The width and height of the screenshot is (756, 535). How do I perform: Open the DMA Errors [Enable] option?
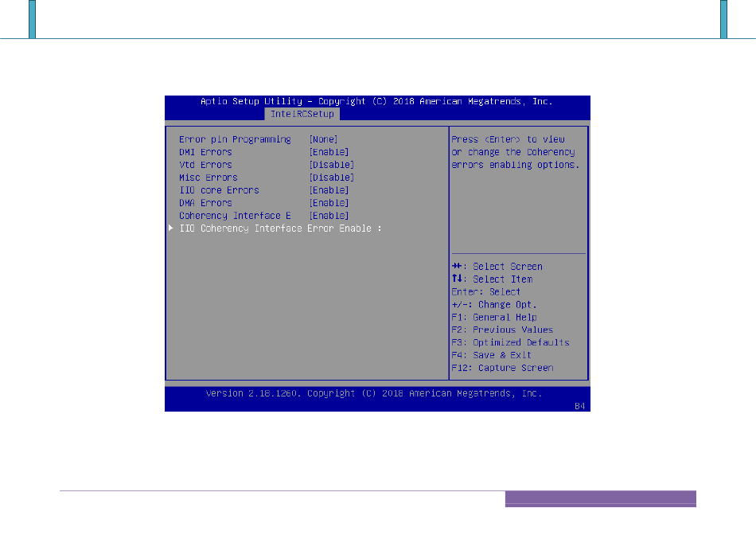329,203
